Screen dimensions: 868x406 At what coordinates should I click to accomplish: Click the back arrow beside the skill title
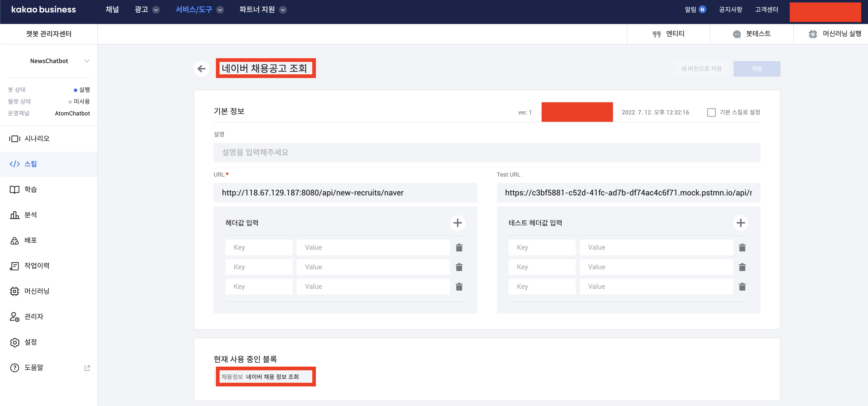click(x=201, y=69)
